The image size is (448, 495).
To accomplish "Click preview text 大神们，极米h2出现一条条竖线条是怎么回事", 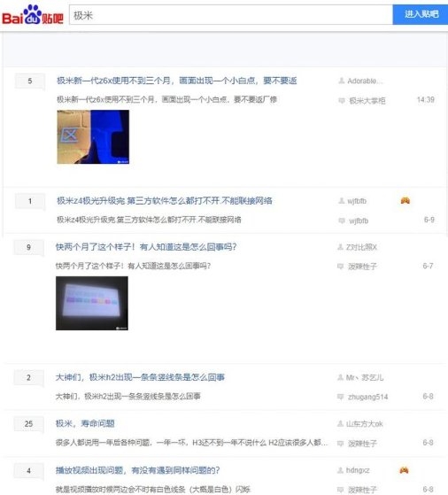I will (x=127, y=396).
